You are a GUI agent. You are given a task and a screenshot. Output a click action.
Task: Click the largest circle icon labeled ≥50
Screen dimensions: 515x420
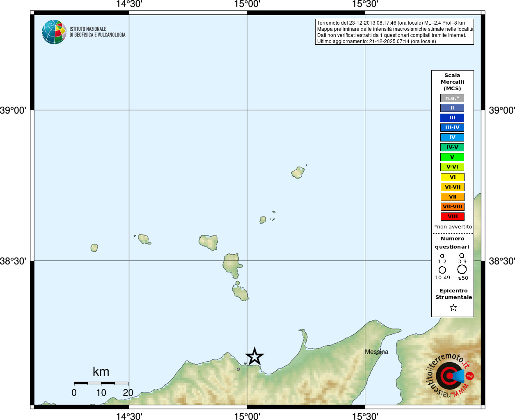click(x=462, y=269)
